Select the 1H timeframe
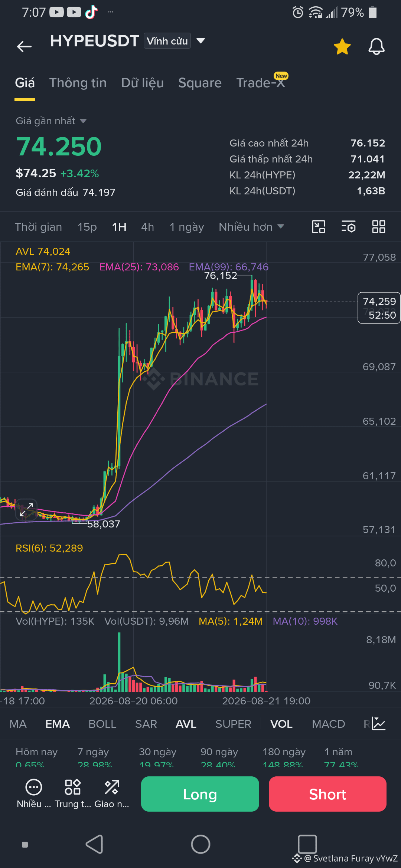Image resolution: width=401 pixels, height=868 pixels. tap(119, 227)
